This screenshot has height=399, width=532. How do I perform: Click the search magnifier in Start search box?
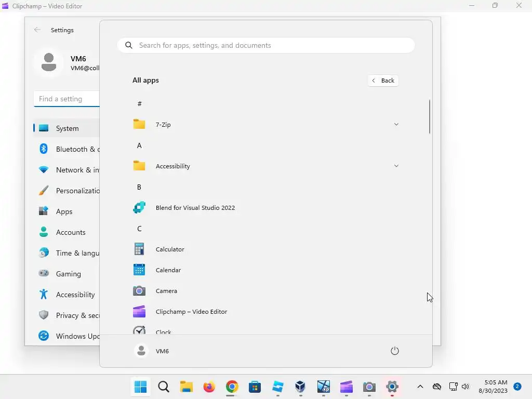pos(129,45)
